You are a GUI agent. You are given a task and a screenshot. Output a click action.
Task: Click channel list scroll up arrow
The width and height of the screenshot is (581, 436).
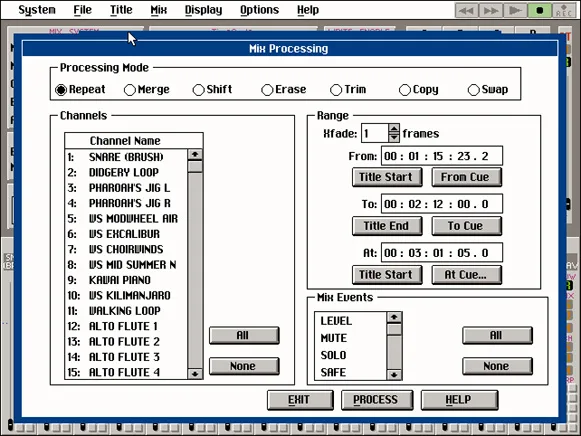pos(195,154)
